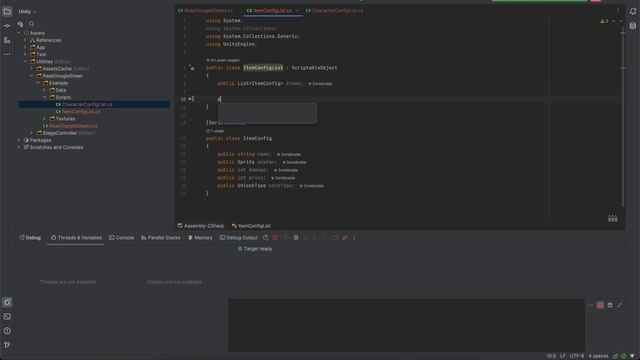Viewport: 640px width, 360px height.
Task: Click the 4 spaces indent widget
Action: pyautogui.click(x=598, y=356)
